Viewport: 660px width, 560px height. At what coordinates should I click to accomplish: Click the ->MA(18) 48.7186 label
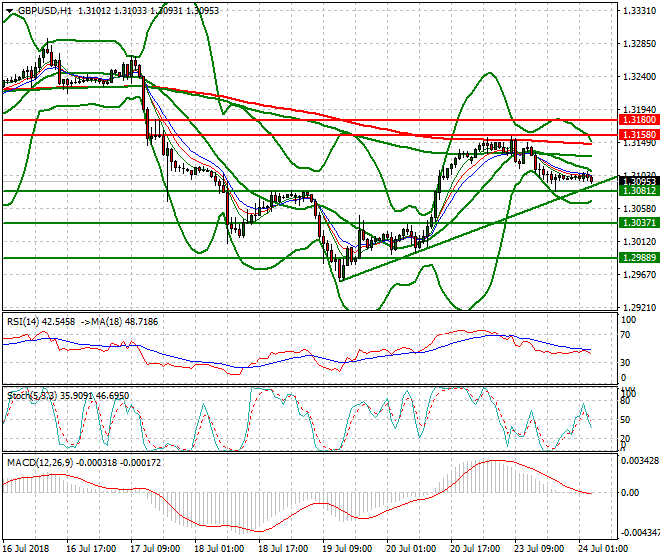tap(119, 322)
